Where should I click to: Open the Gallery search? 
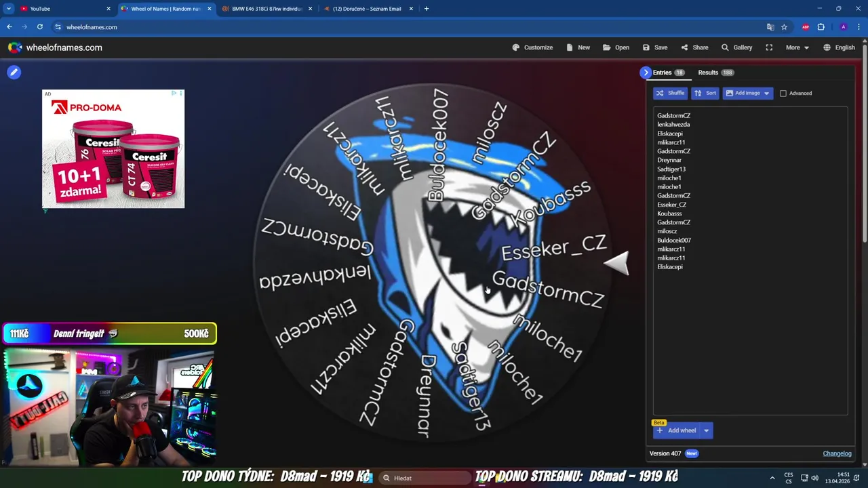pyautogui.click(x=736, y=47)
